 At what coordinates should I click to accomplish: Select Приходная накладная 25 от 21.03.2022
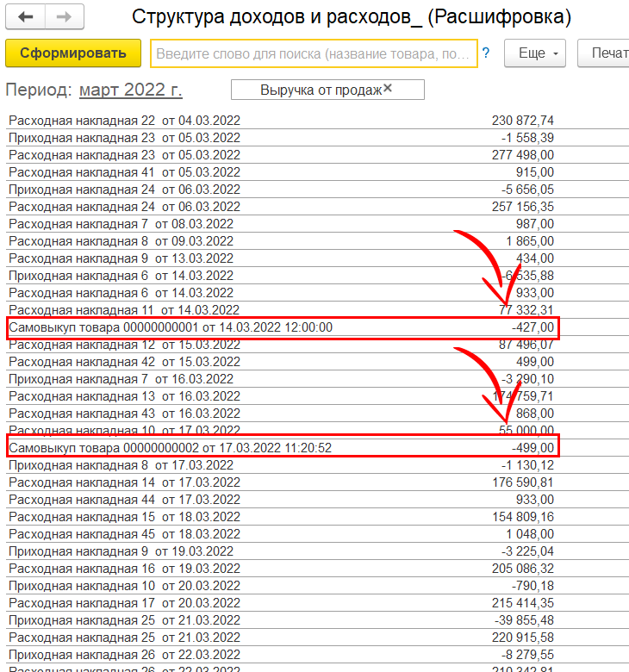pyautogui.click(x=124, y=620)
